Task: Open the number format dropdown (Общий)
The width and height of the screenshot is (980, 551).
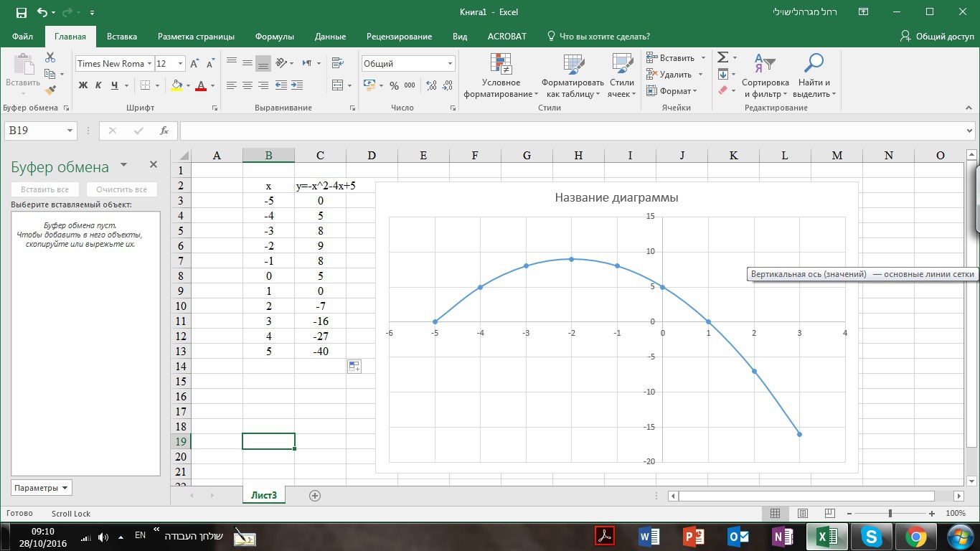Action: coord(451,64)
